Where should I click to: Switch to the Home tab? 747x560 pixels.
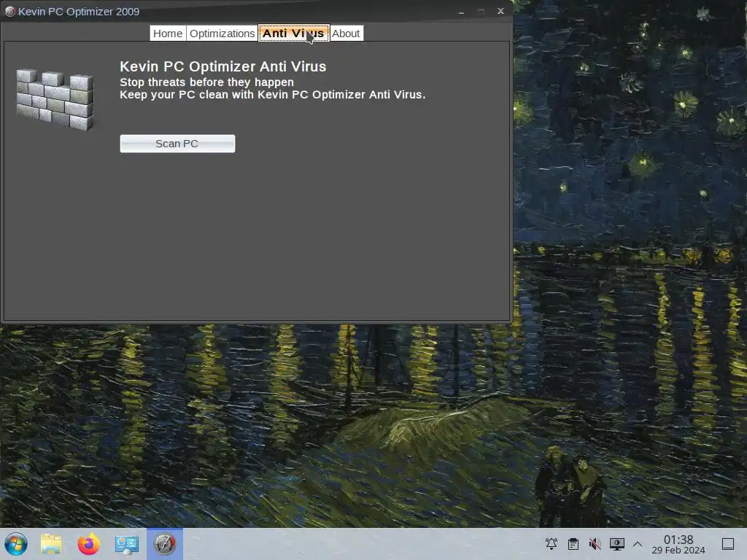[x=168, y=34]
